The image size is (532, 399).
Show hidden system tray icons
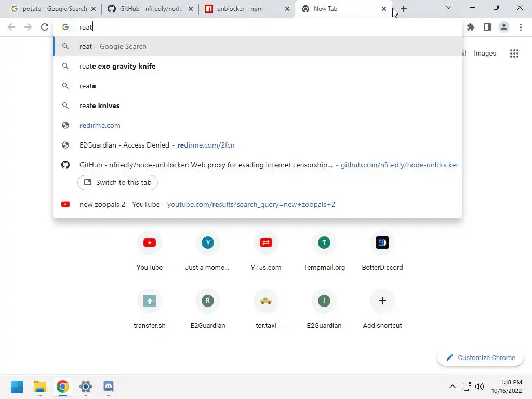pyautogui.click(x=453, y=387)
